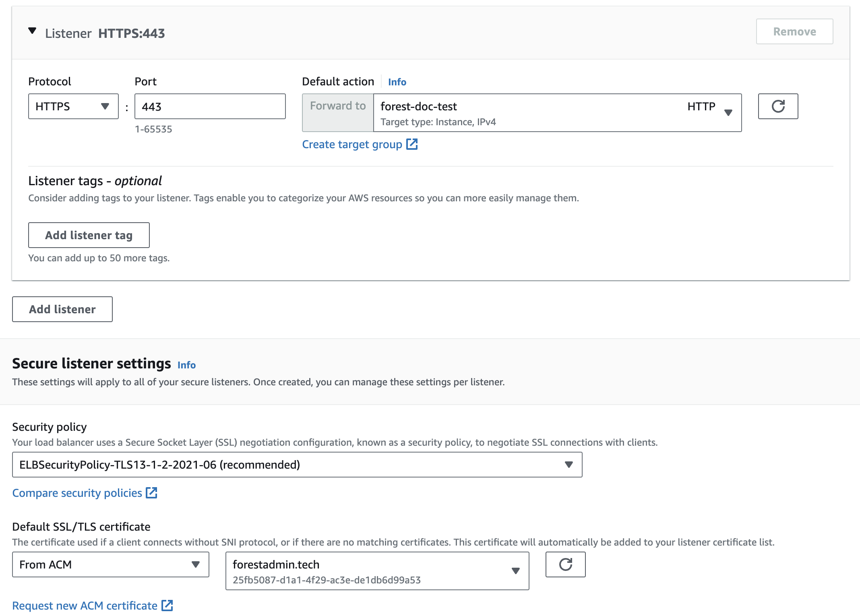Open the Protocol HTTPS dropdown
860x616 pixels.
(73, 106)
